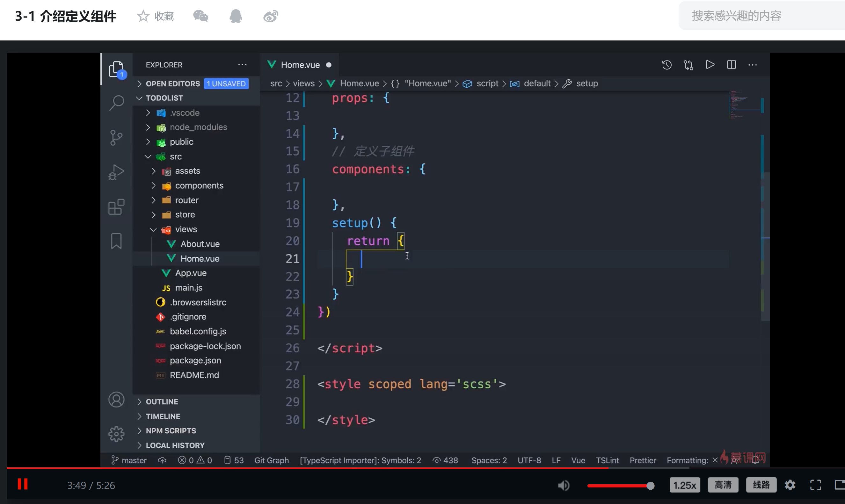Open About.vue in the file tree
Viewport: 845px width, 504px height.
tap(200, 244)
